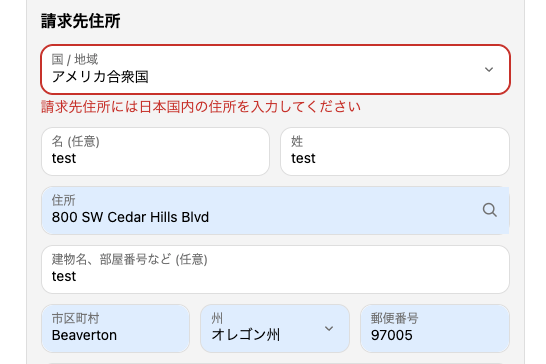The height and width of the screenshot is (364, 546).
Task: Click the magnifier search icon in address field
Action: click(490, 210)
